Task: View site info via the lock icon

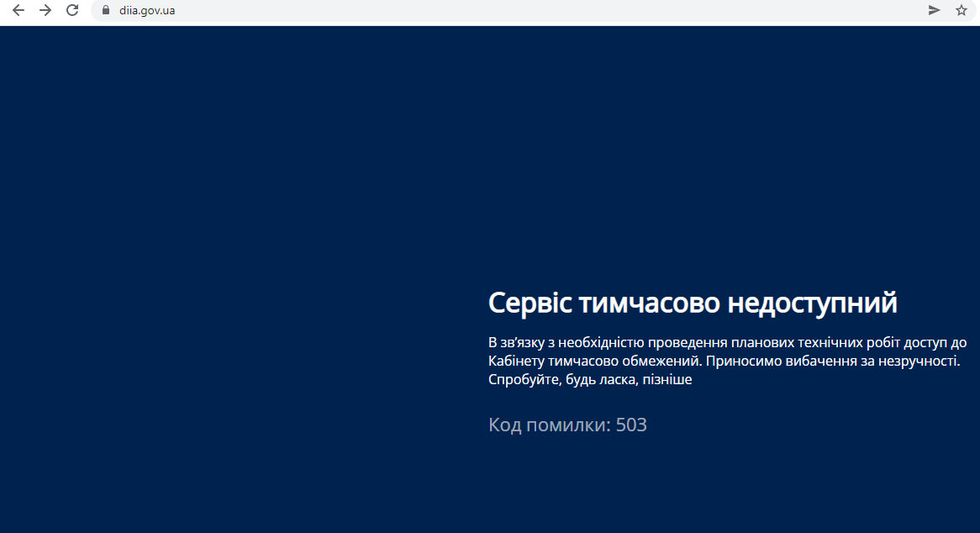Action: tap(106, 10)
